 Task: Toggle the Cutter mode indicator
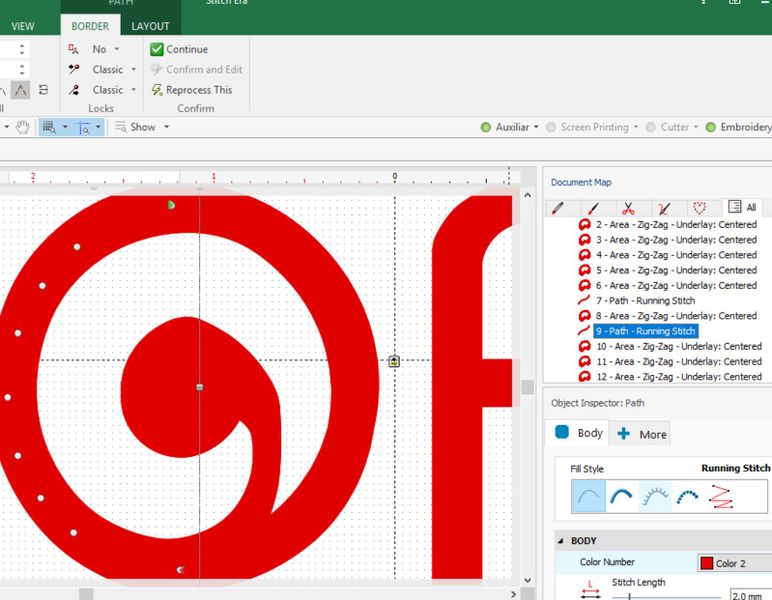651,127
